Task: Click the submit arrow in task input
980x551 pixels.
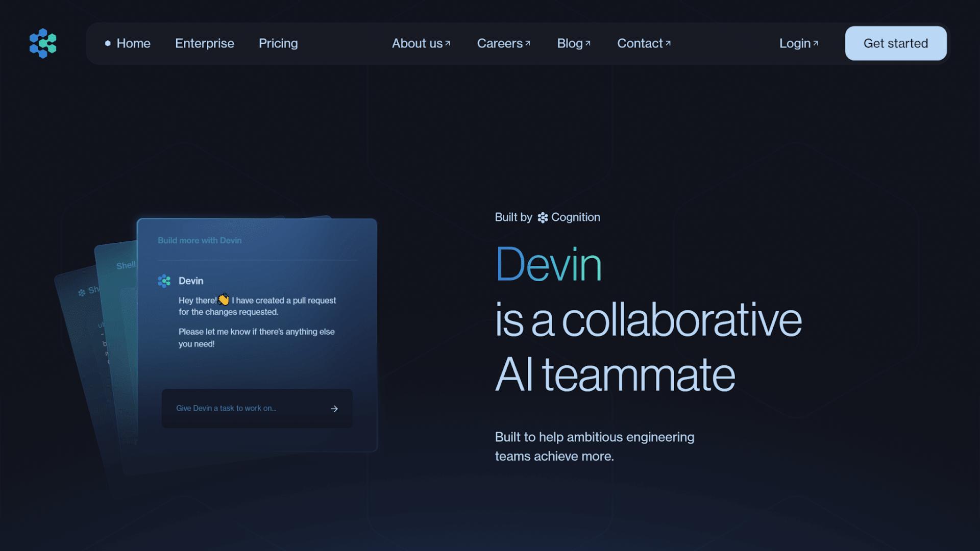Action: point(334,409)
